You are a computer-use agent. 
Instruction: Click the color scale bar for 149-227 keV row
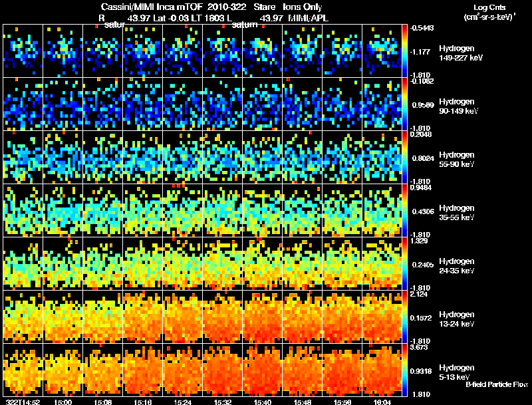404,51
